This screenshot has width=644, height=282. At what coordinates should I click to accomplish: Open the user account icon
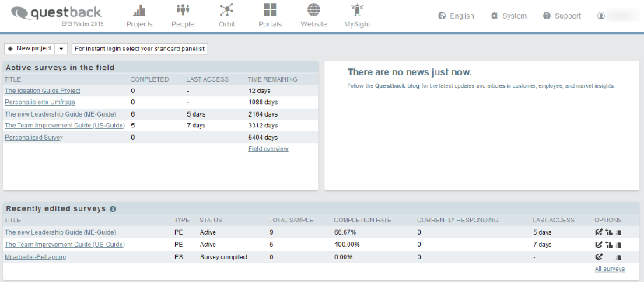pyautogui.click(x=601, y=16)
